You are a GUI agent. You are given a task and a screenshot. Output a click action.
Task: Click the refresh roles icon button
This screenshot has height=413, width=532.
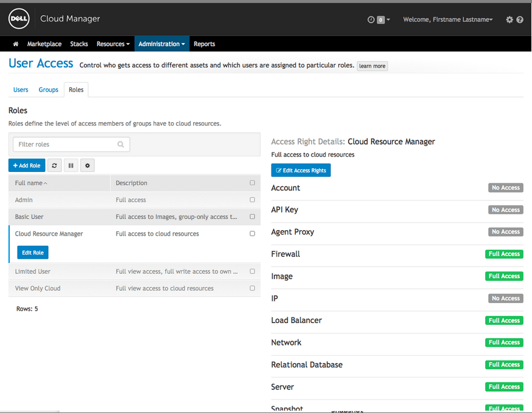click(54, 166)
